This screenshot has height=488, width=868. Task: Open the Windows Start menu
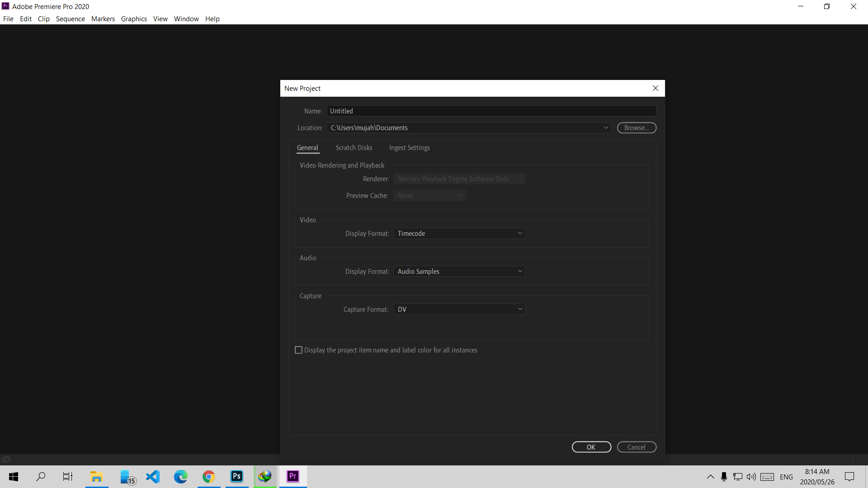(14, 476)
